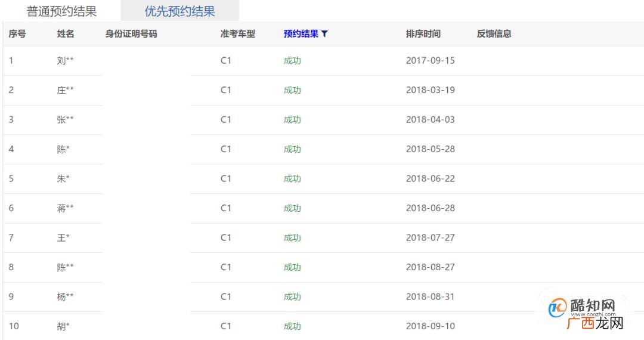Select the name 蒋** in row 6
This screenshot has height=340, width=644.
[66, 208]
